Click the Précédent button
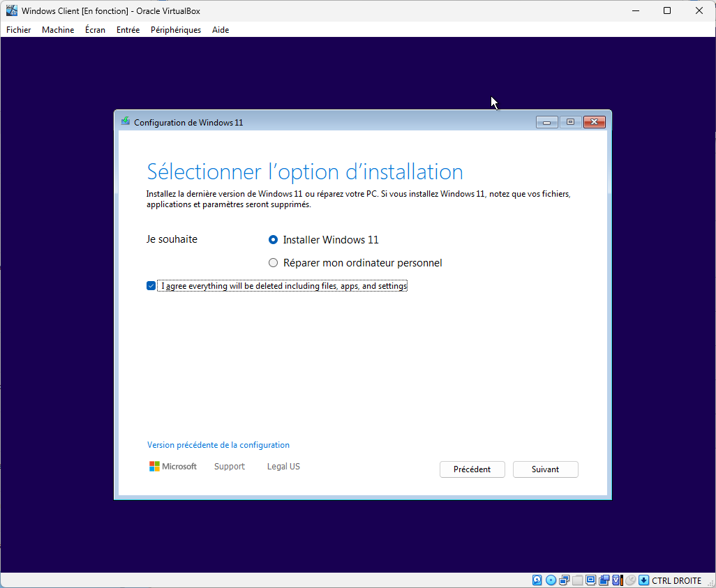The width and height of the screenshot is (716, 588). coord(472,469)
